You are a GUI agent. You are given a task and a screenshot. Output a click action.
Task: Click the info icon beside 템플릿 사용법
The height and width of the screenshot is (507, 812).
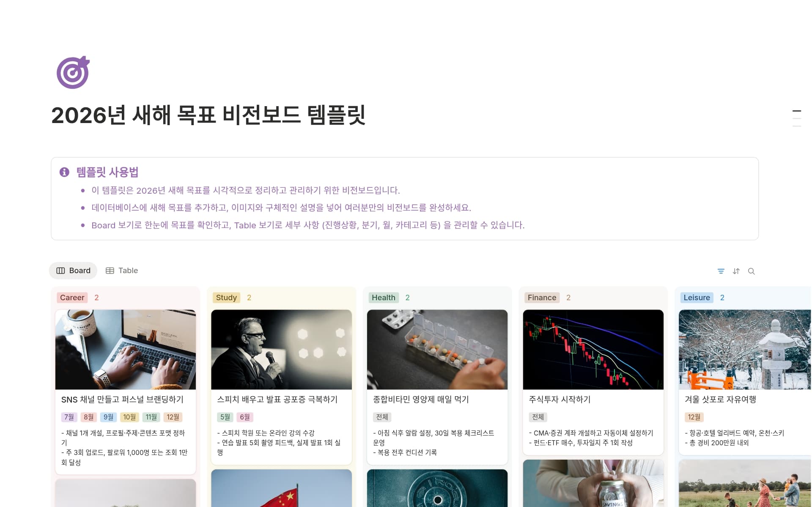[x=64, y=172]
